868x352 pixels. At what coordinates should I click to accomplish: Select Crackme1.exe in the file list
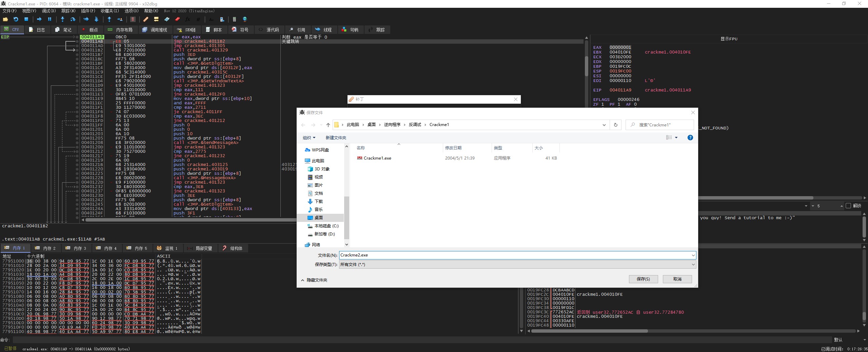(x=377, y=158)
